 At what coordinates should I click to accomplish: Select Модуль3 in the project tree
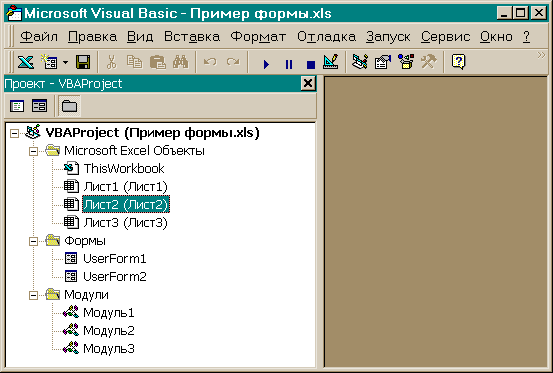pyautogui.click(x=109, y=349)
